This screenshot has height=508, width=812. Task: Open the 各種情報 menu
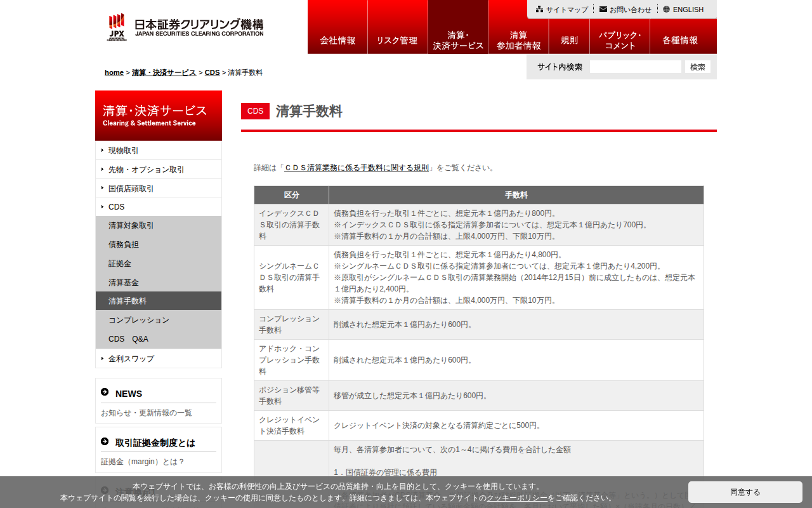pos(683,36)
